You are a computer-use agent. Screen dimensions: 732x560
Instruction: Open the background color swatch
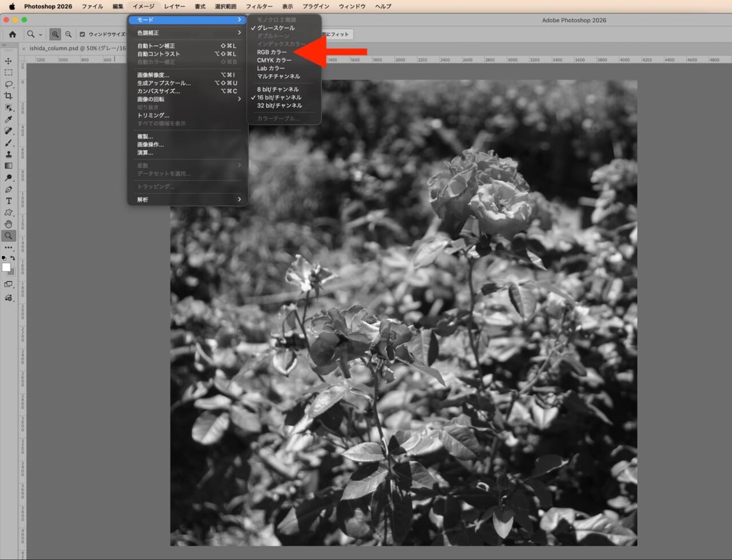pyautogui.click(x=11, y=273)
